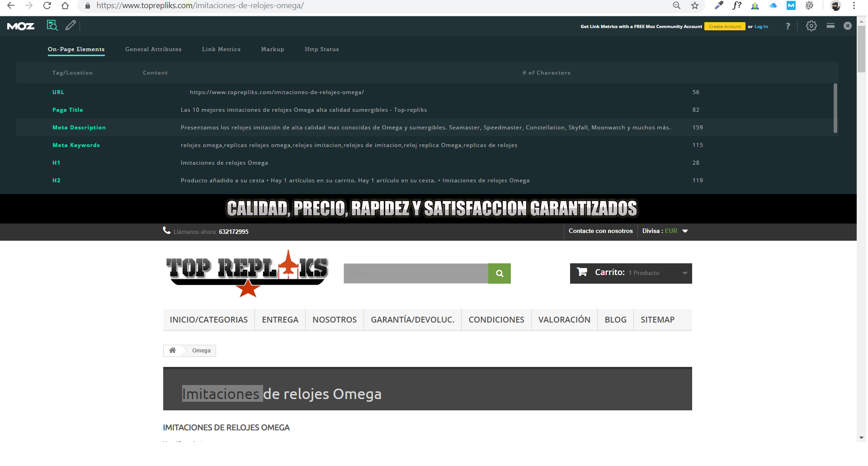Open the browser profile avatar
This screenshot has width=868, height=466.
(x=835, y=6)
